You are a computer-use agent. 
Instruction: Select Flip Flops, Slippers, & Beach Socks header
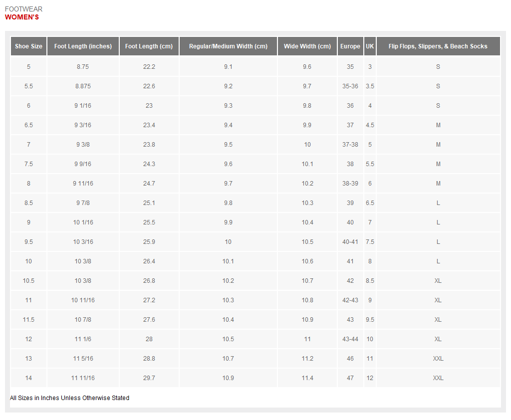[438, 46]
